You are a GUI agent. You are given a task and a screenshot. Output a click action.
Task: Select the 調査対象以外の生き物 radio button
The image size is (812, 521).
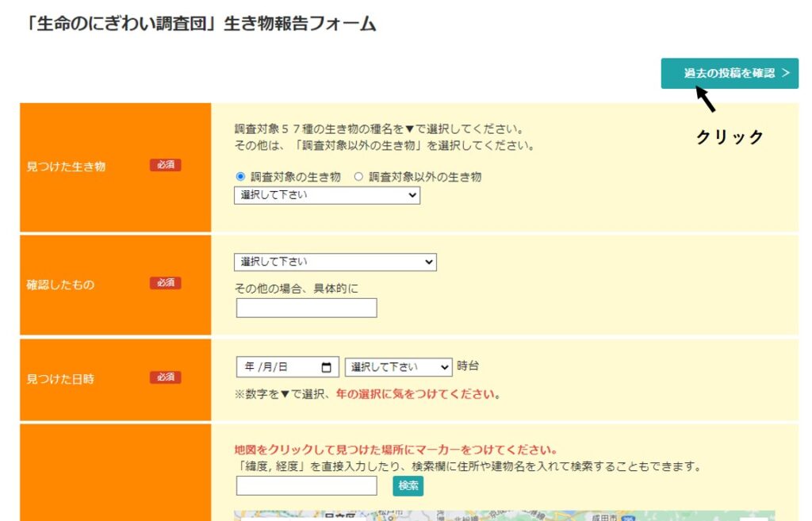[358, 177]
